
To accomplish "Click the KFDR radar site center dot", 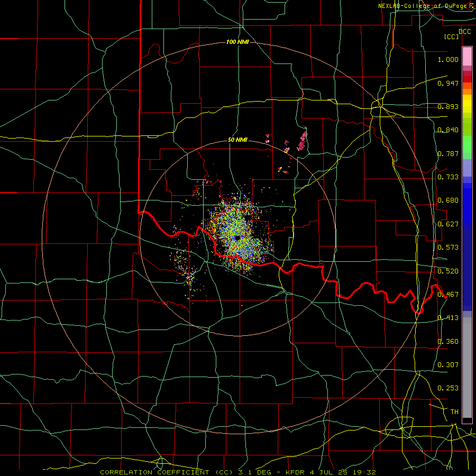I will (x=237, y=237).
